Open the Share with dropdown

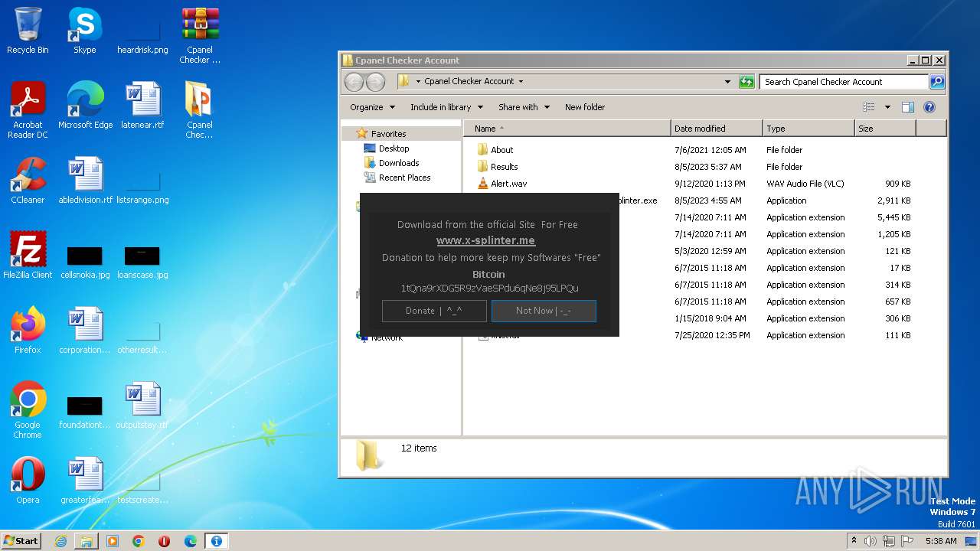pos(524,107)
